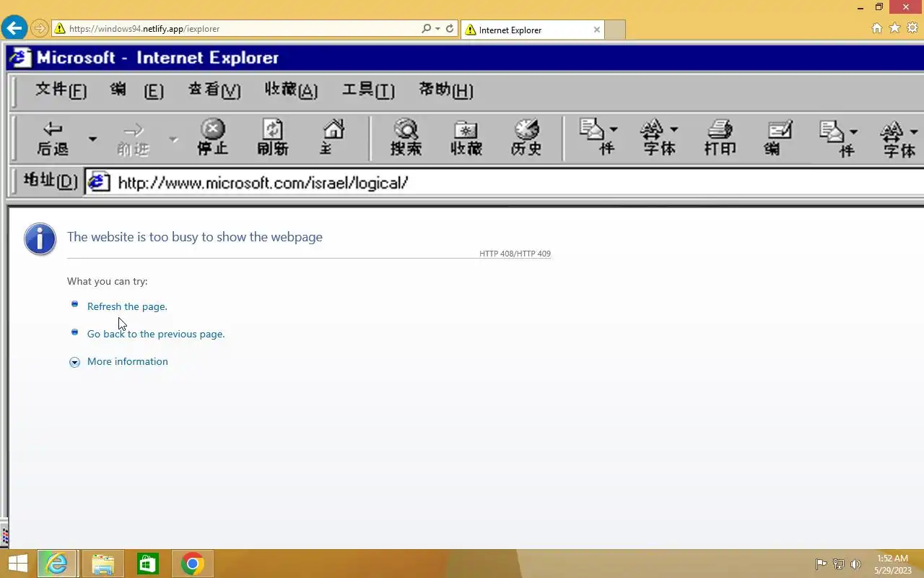
Task: Click the network tray icon
Action: [x=839, y=564]
